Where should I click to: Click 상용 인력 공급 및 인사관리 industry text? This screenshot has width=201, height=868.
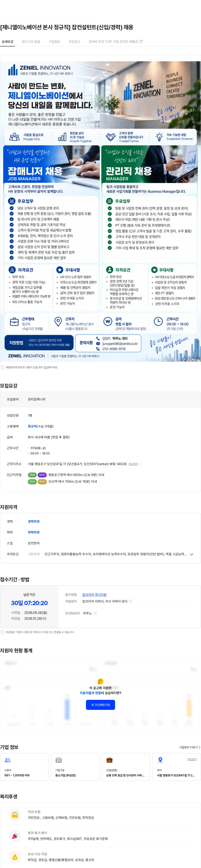125,775
